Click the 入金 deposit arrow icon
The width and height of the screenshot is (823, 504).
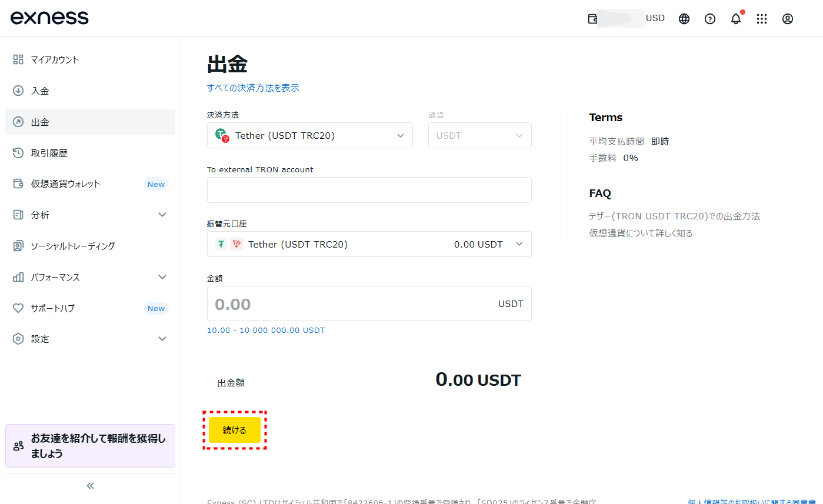coord(18,91)
